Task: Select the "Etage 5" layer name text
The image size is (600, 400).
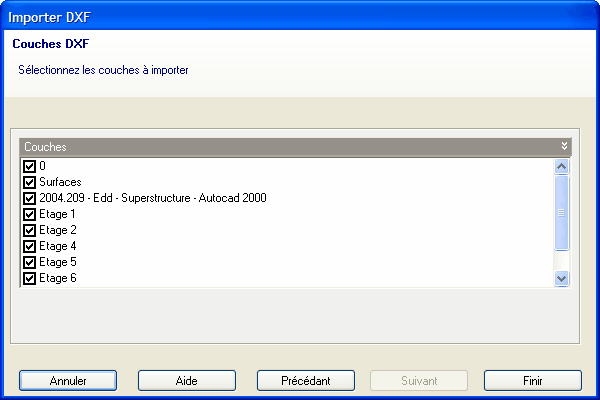Action: coord(58,262)
